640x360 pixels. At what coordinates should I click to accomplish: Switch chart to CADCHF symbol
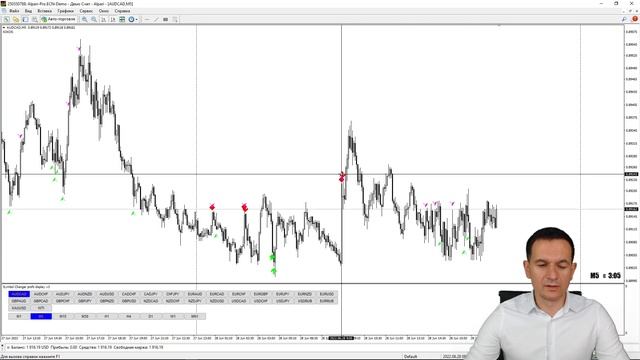(129, 294)
